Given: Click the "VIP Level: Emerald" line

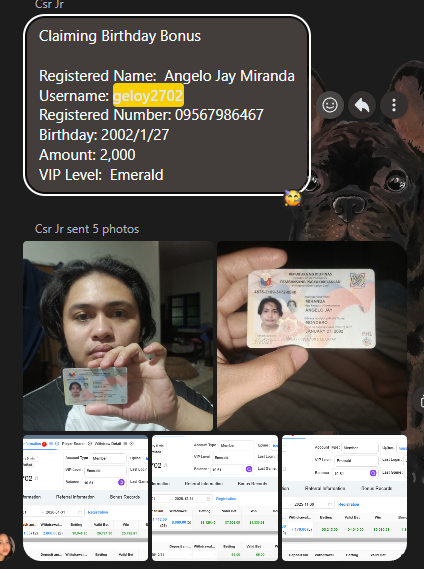Looking at the screenshot, I should pyautogui.click(x=101, y=175).
